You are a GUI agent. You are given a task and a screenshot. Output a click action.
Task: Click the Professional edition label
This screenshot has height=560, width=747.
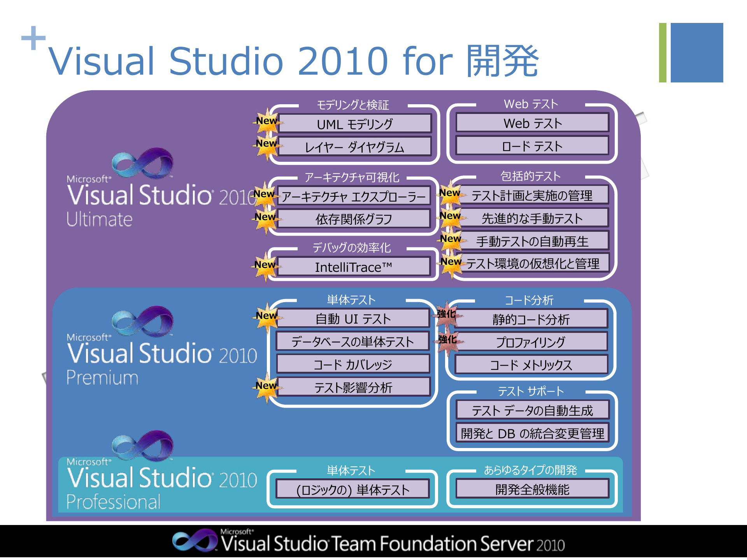113,502
